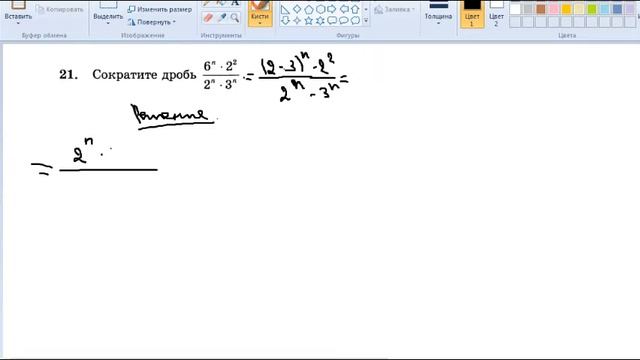Click the Вставить paste label

tap(18, 16)
